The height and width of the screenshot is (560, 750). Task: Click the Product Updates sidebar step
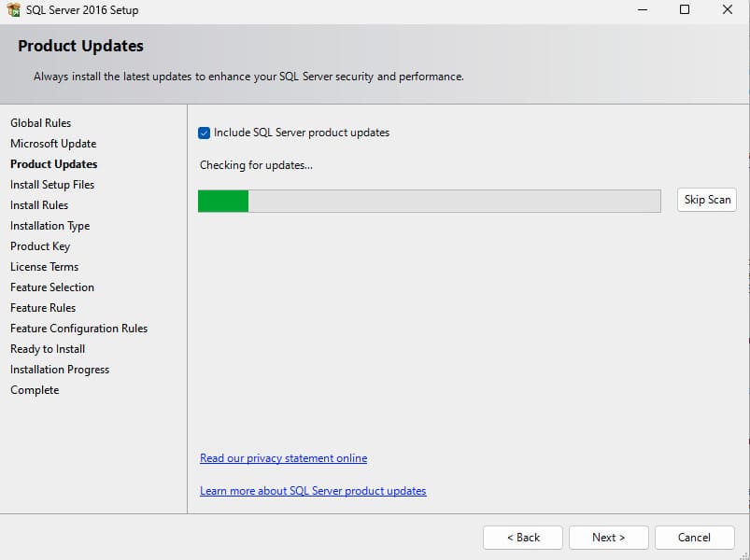53,164
